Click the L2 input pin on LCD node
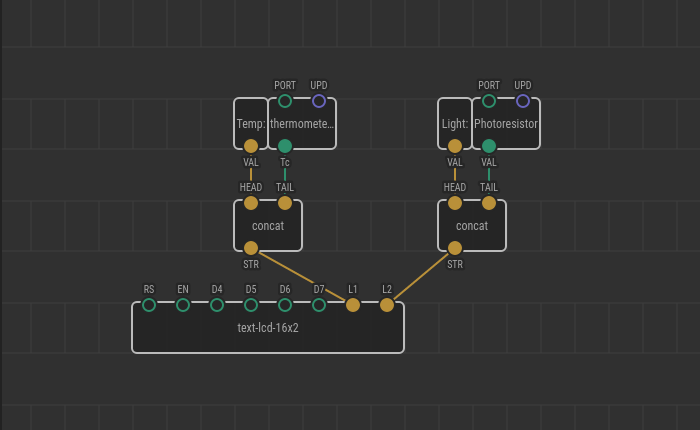This screenshot has width=700, height=430. (x=387, y=305)
